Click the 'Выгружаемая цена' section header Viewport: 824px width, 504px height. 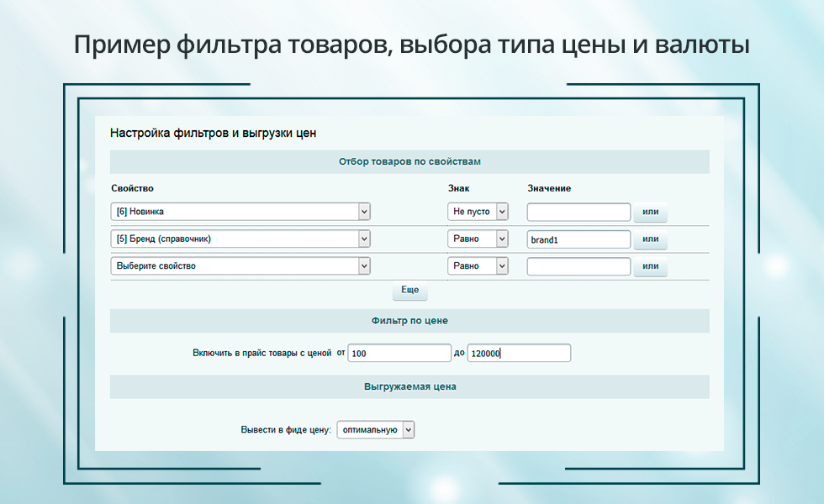tap(409, 387)
